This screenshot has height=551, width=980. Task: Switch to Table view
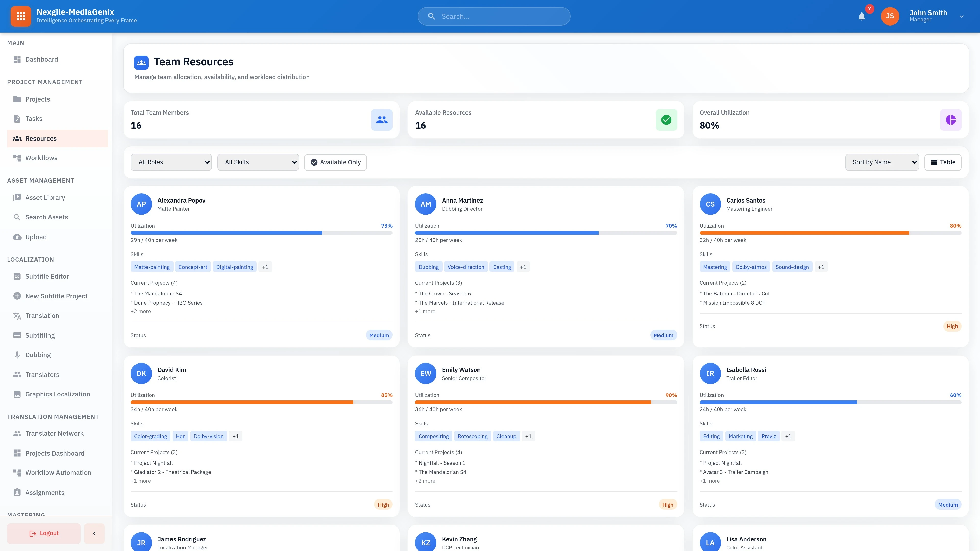942,162
